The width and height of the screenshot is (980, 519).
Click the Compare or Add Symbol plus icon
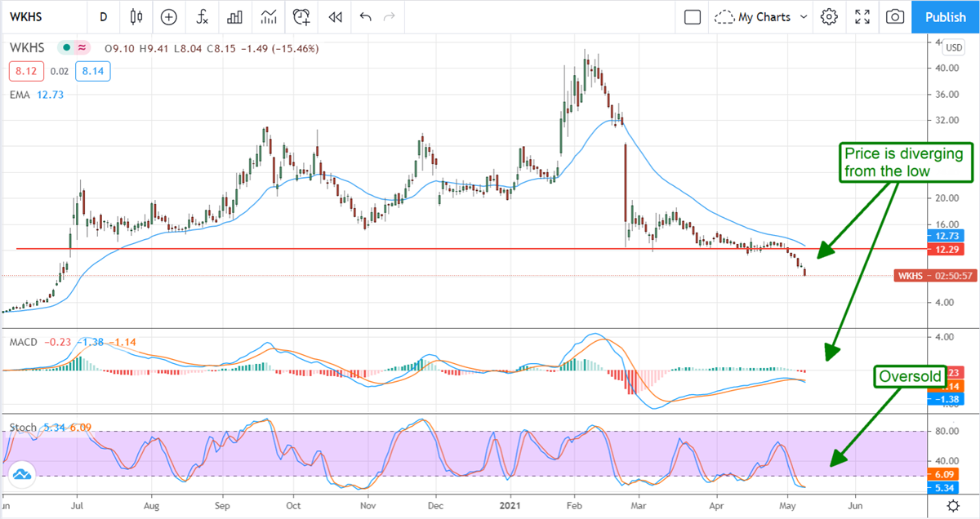[x=168, y=16]
